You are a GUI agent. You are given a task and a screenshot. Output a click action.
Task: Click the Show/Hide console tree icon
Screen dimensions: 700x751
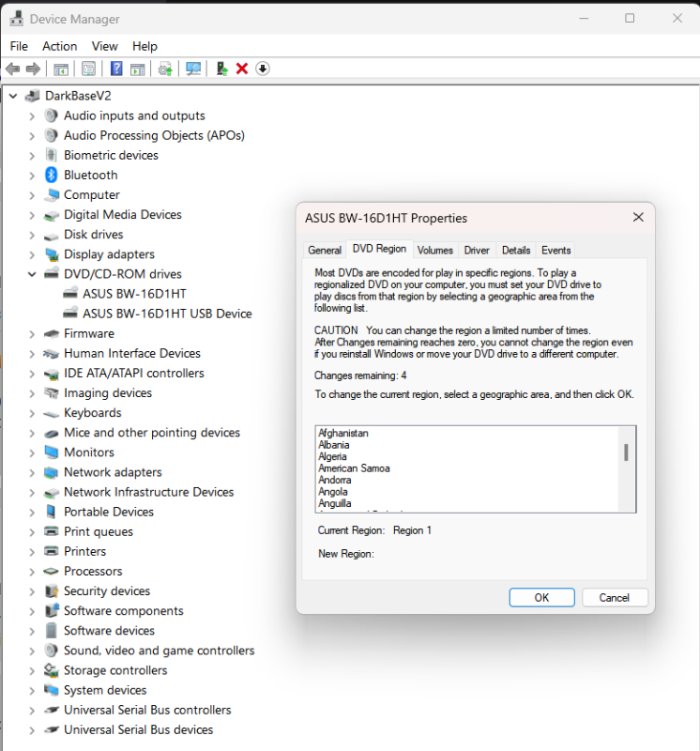61,69
